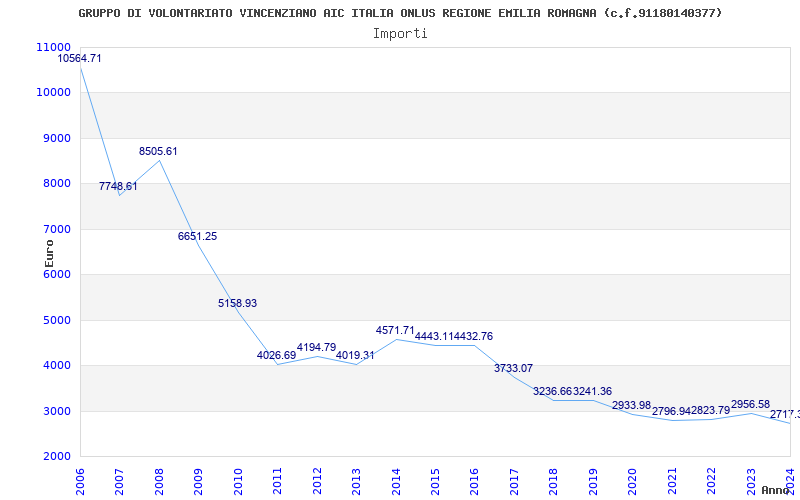Click the 2000 y-axis tick
800x500 pixels.
point(56,456)
